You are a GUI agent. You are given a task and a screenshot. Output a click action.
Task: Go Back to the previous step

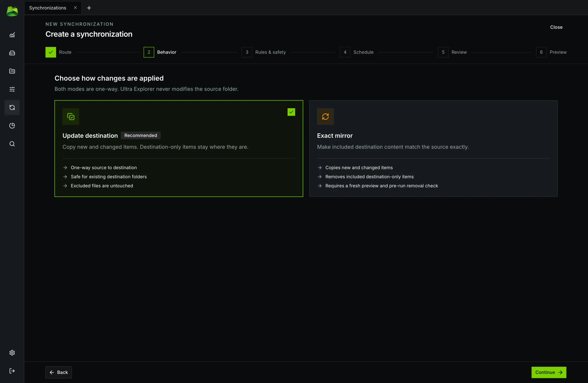[59, 372]
